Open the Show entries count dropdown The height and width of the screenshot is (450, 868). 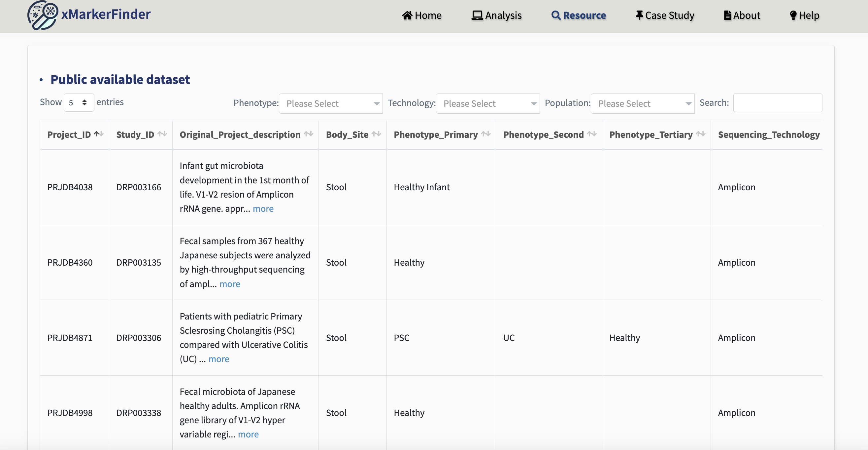point(79,102)
